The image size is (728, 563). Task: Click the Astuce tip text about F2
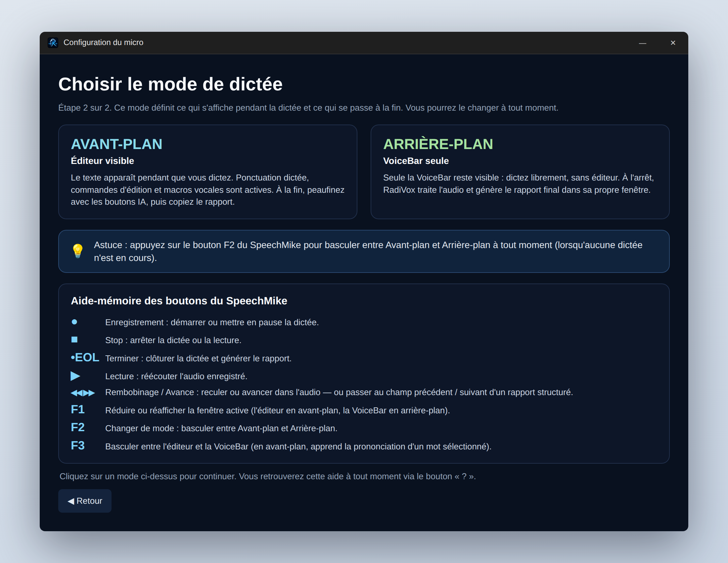[368, 251]
